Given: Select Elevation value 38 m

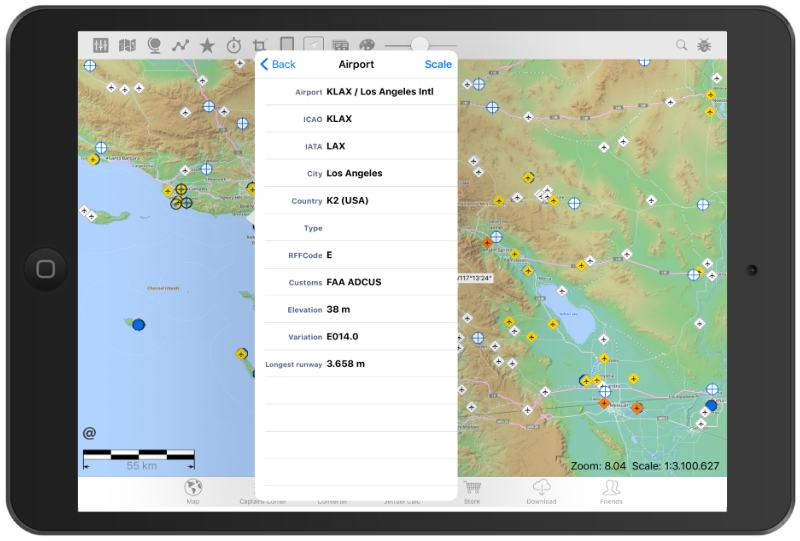Looking at the screenshot, I should point(338,309).
